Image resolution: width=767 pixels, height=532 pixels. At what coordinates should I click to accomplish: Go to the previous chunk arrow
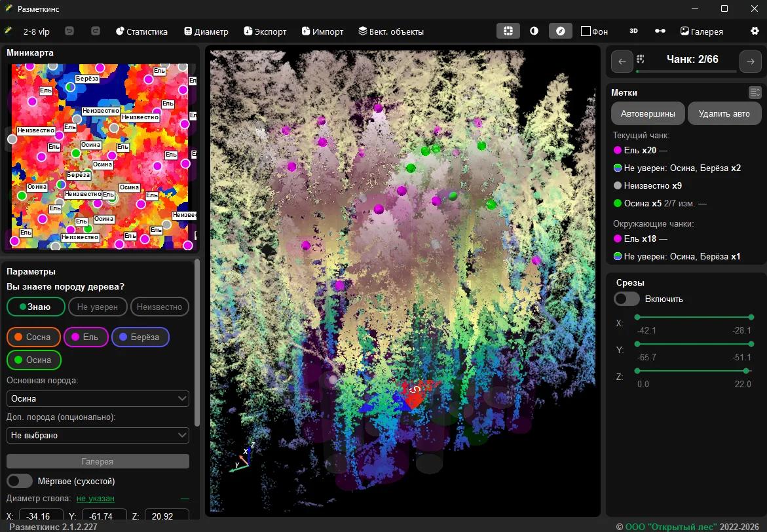tap(622, 61)
